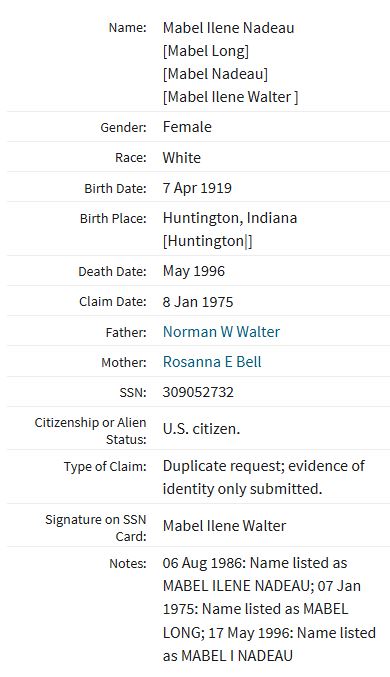Click the birth date 7 Apr 1919
The width and height of the screenshot is (390, 677).
tap(197, 188)
